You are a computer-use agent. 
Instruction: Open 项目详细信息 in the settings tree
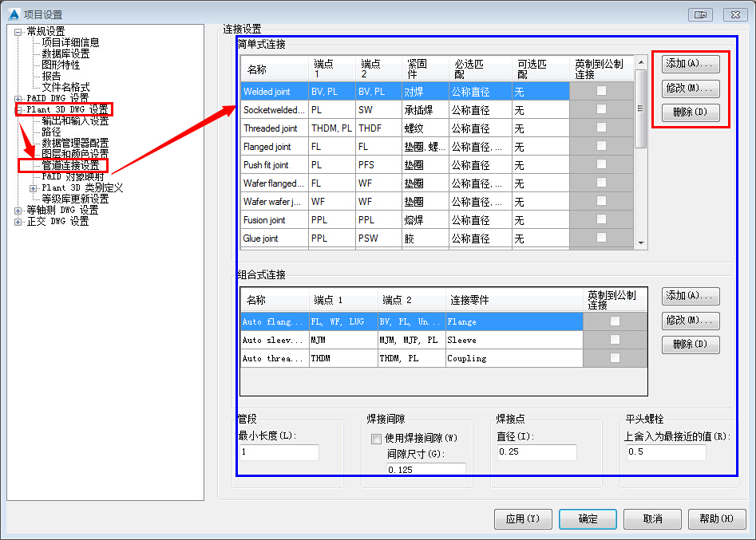(70, 43)
